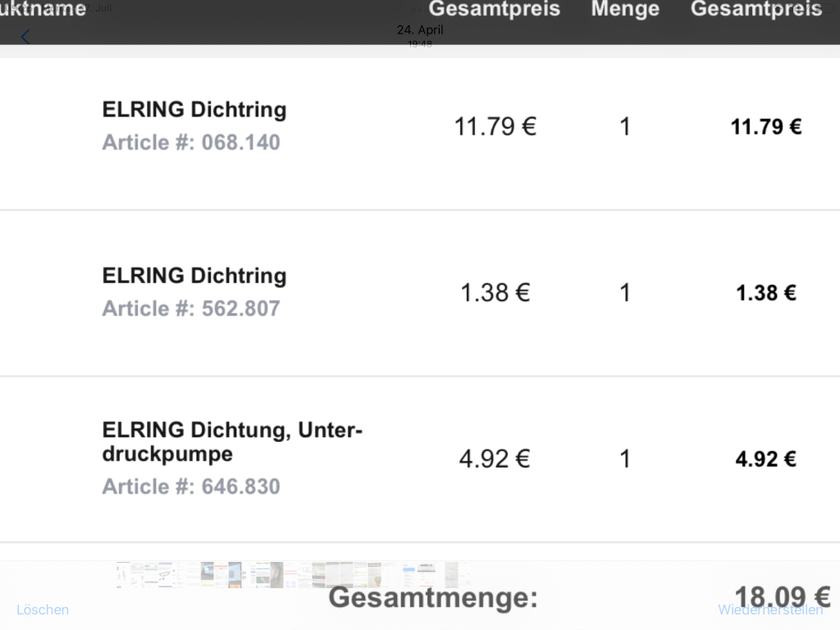Tap the 24. April date title

(420, 30)
